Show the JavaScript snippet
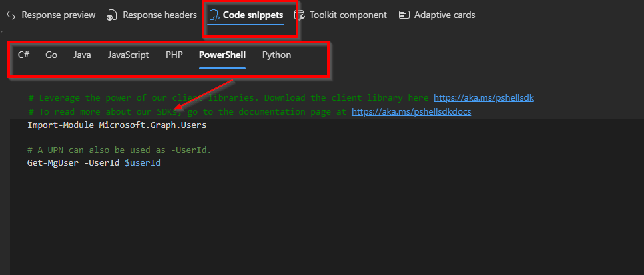Image resolution: width=644 pixels, height=275 pixels. tap(128, 55)
